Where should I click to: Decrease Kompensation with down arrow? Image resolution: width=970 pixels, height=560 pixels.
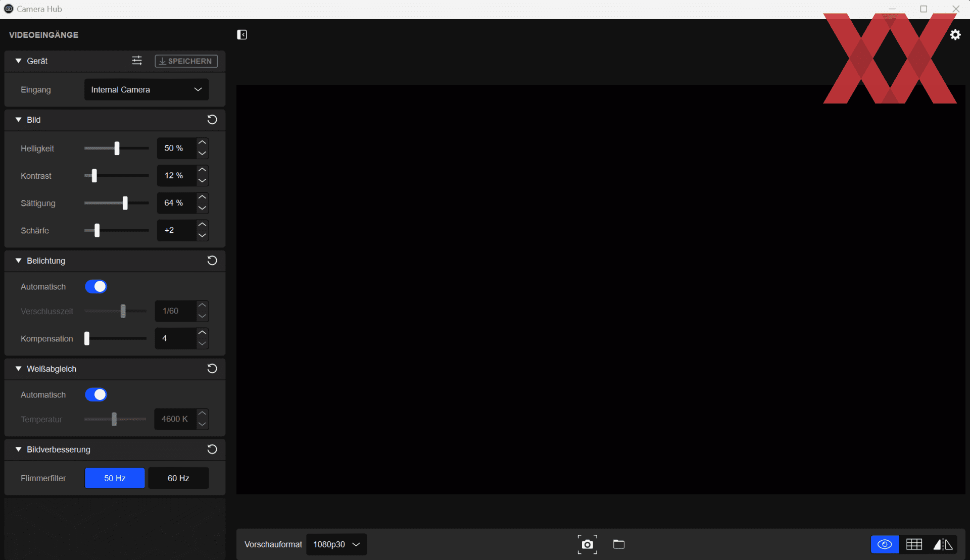[202, 343]
